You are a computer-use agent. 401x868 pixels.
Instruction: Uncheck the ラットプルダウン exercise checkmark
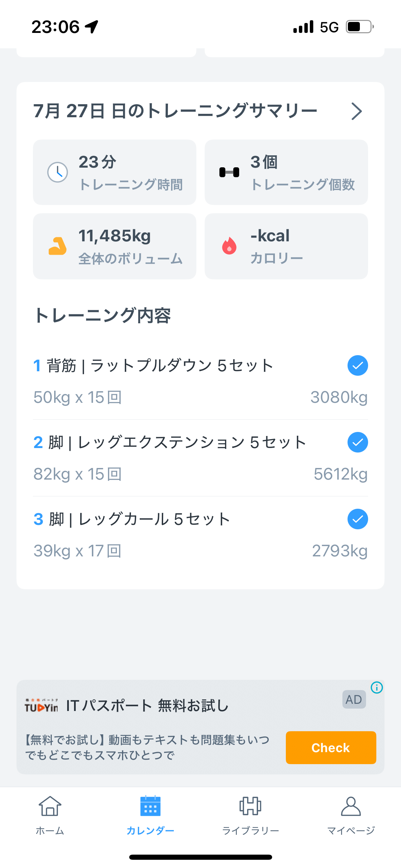357,365
